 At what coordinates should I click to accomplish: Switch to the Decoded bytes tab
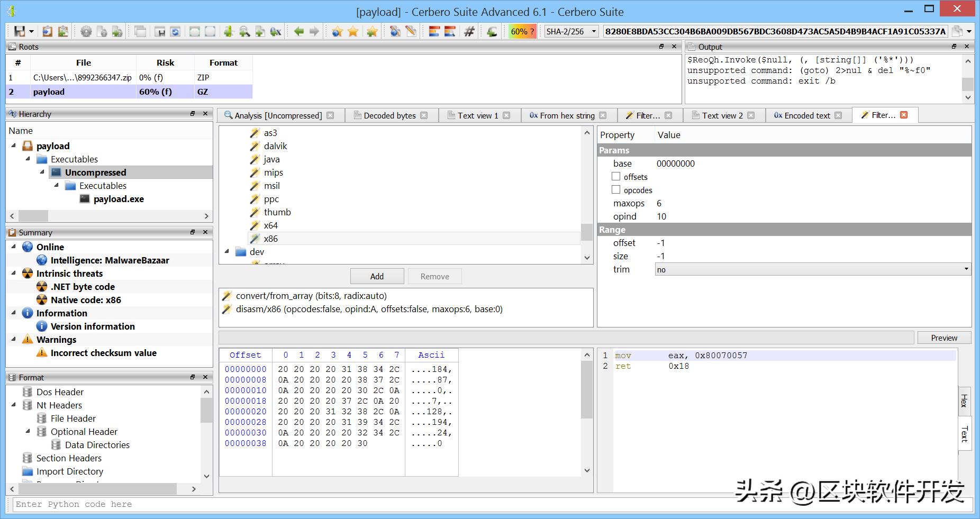[x=389, y=115]
